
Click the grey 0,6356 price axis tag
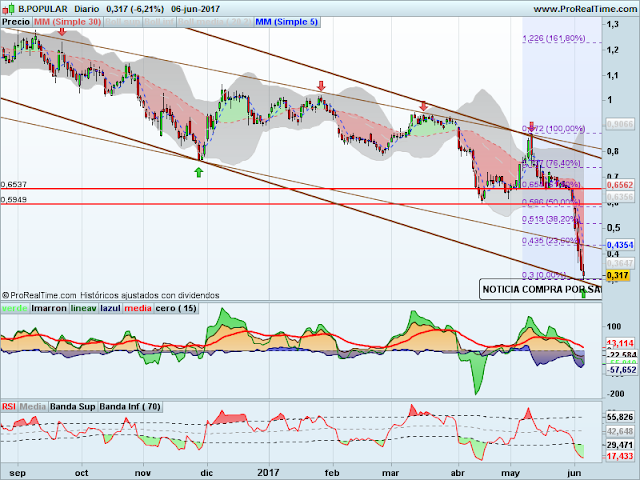(x=620, y=197)
